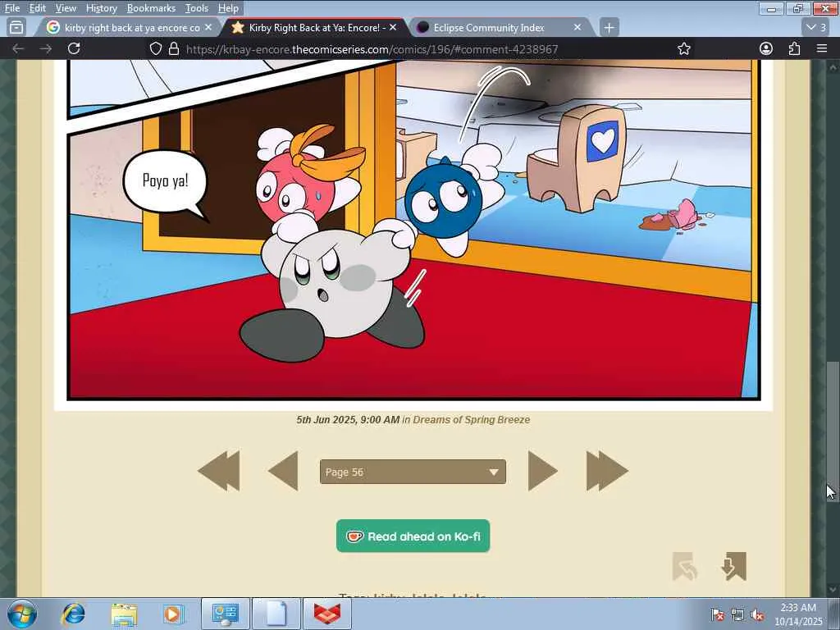
Task: Click the control panel taskbar icon
Action: click(x=226, y=614)
